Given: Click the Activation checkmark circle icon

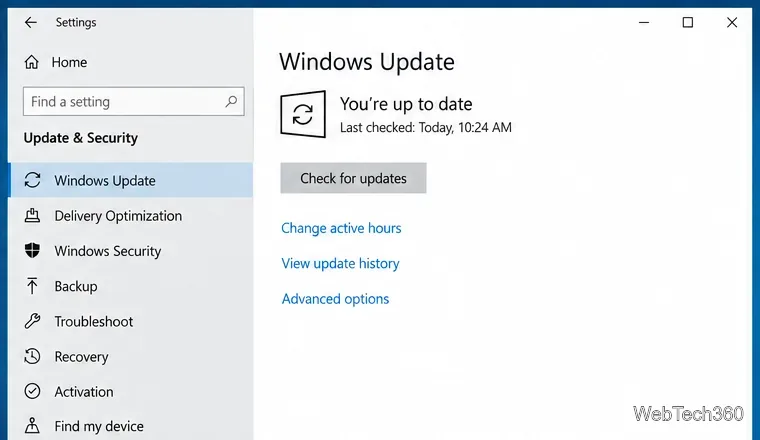Looking at the screenshot, I should point(32,391).
